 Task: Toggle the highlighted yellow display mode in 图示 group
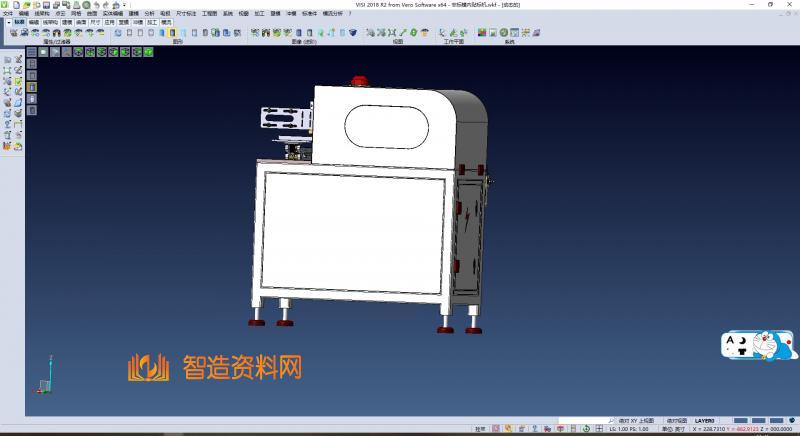pos(173,33)
